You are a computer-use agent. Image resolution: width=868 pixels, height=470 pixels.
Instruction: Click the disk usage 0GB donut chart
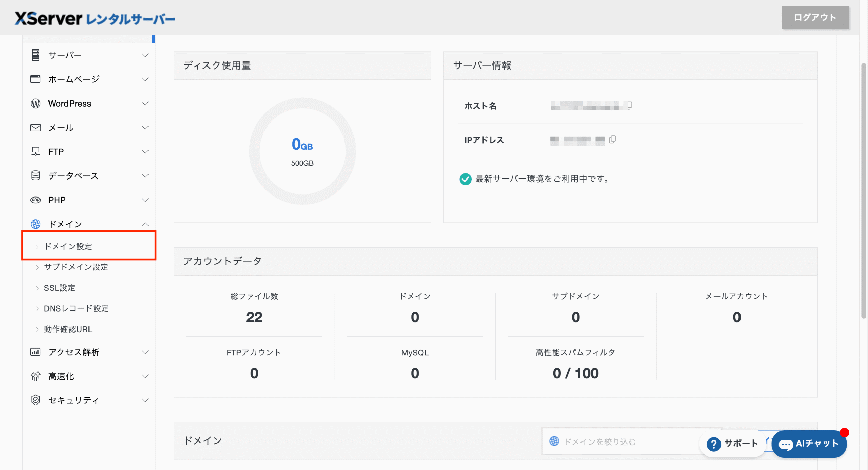pyautogui.click(x=302, y=151)
